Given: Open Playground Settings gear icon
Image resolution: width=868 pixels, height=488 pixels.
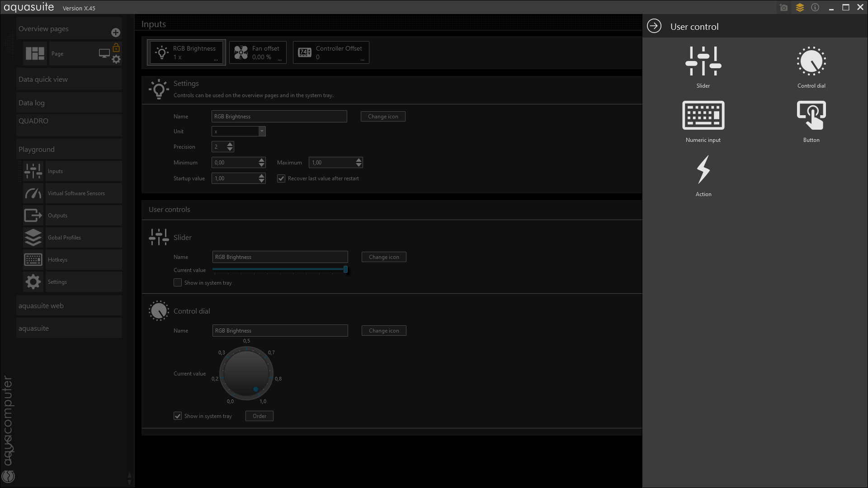Looking at the screenshot, I should click(x=33, y=282).
